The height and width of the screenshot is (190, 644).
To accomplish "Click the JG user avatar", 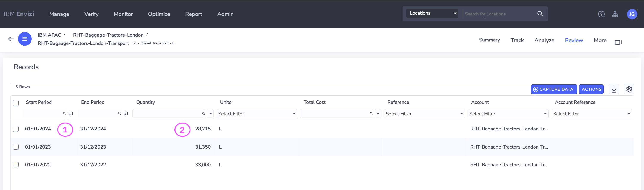I will (632, 14).
